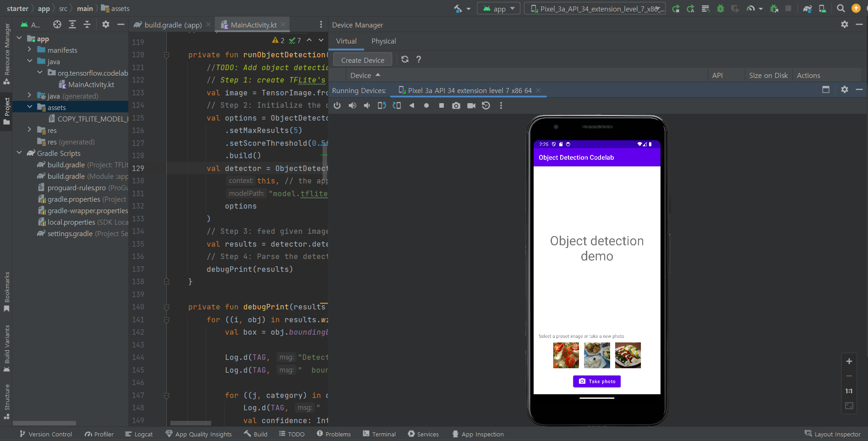Open the Logcat tool window
This screenshot has width=868, height=441.
139,434
